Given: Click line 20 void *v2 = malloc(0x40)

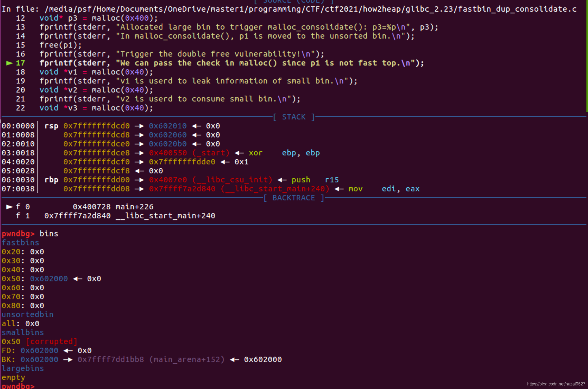Looking at the screenshot, I should click(x=96, y=90).
